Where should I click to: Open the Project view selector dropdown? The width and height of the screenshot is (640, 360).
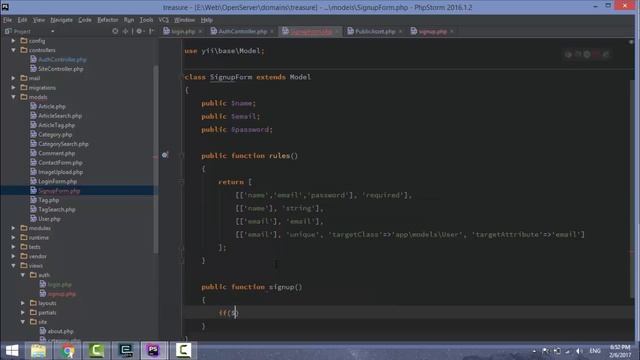[53, 31]
